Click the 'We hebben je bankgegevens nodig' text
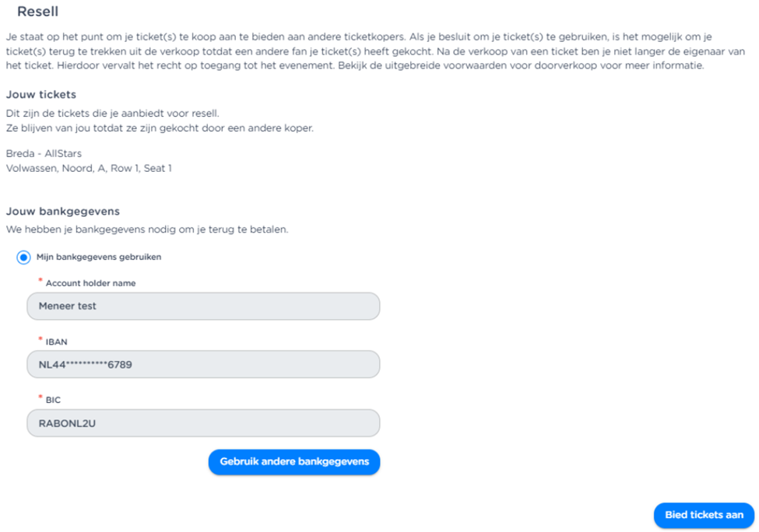The height and width of the screenshot is (532, 759). [x=147, y=230]
